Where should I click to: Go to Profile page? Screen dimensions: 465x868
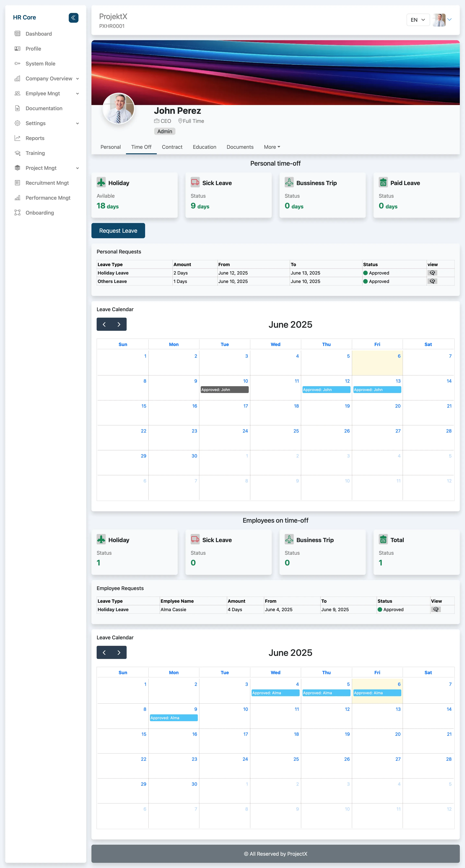(x=33, y=48)
